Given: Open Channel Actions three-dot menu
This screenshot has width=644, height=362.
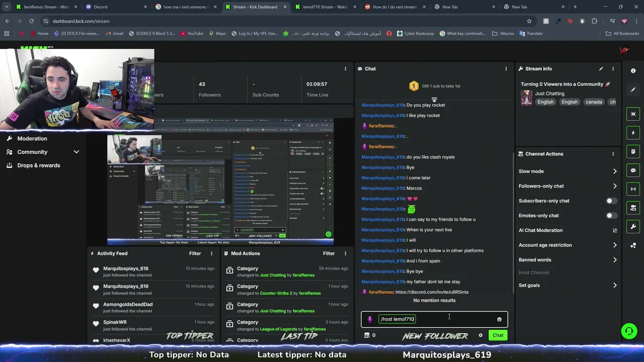Looking at the screenshot, I should 613,154.
